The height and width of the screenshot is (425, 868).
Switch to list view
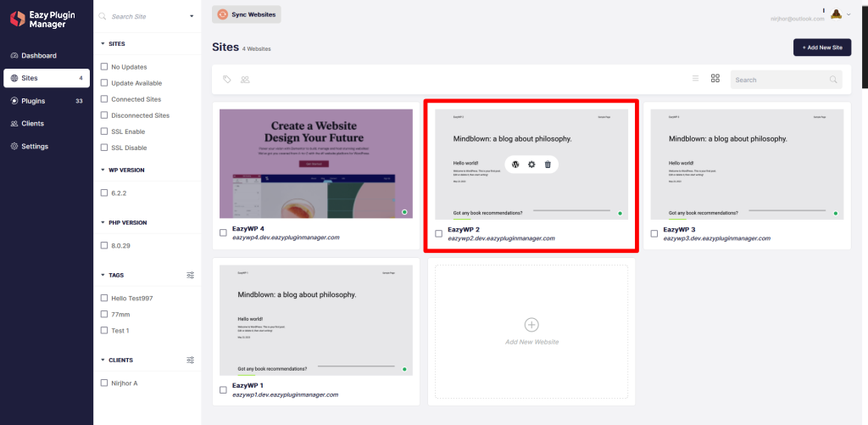(x=695, y=79)
